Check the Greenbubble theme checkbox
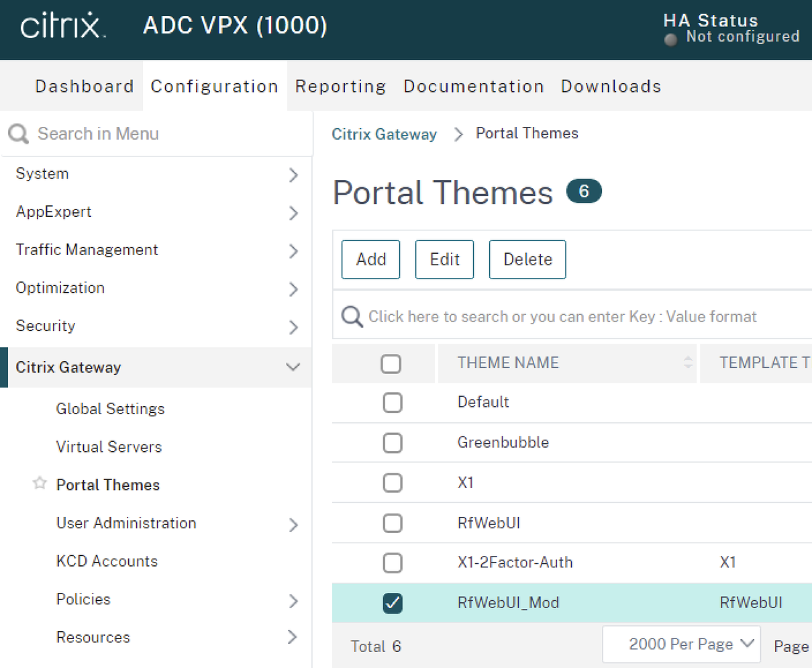This screenshot has width=812, height=668. click(393, 443)
